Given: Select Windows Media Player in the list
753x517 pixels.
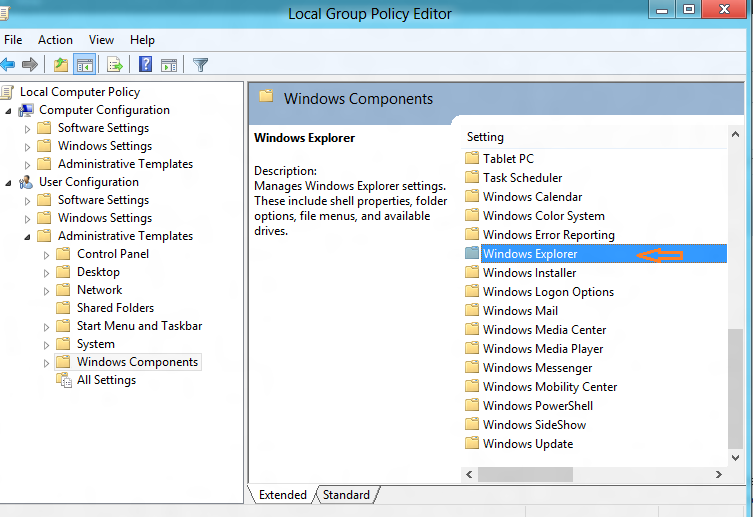Looking at the screenshot, I should tap(543, 349).
